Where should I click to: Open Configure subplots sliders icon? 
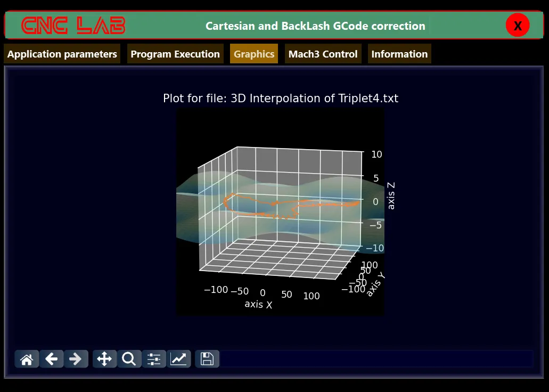click(x=154, y=359)
